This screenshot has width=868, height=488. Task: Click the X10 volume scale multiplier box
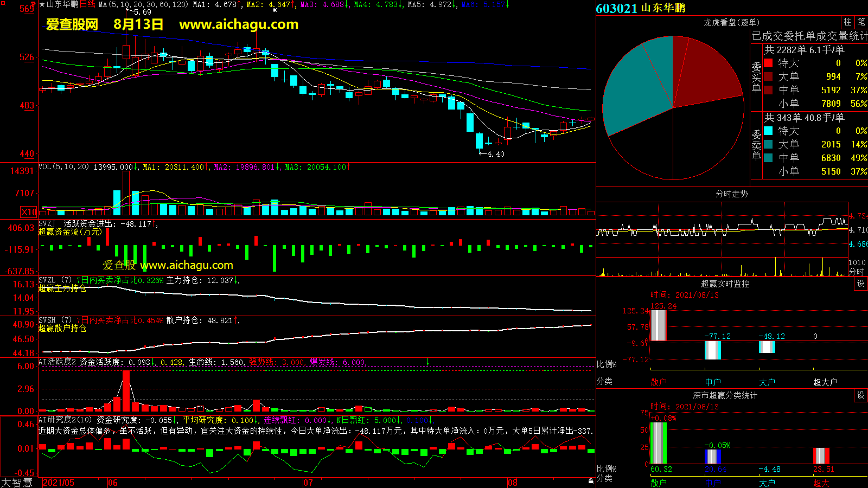29,212
